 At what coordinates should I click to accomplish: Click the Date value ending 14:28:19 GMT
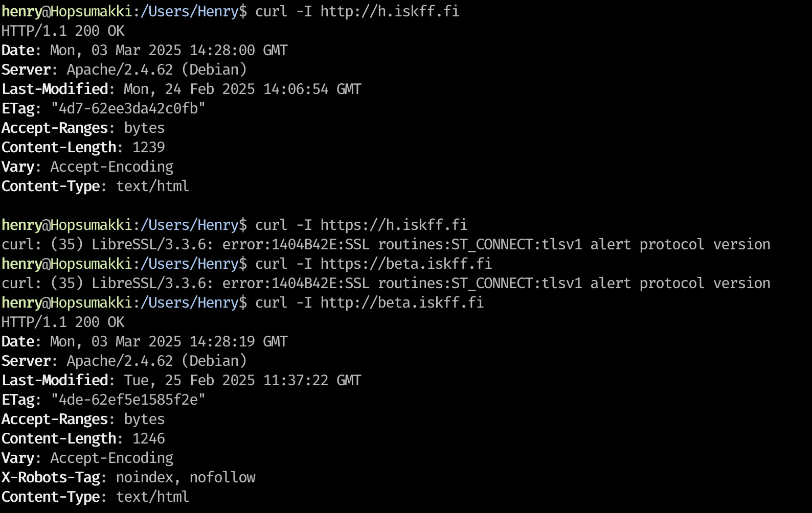(169, 341)
